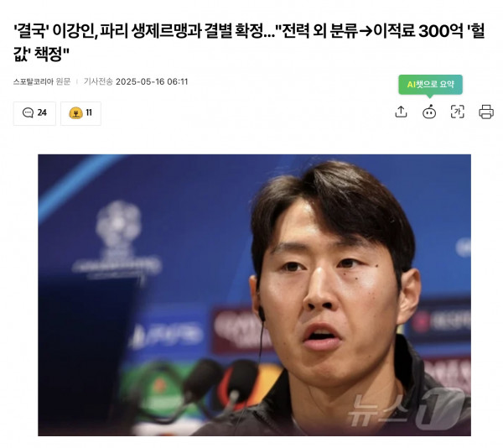Click the yellow reaction emoji face
The height and width of the screenshot is (448, 503).
[x=75, y=113]
